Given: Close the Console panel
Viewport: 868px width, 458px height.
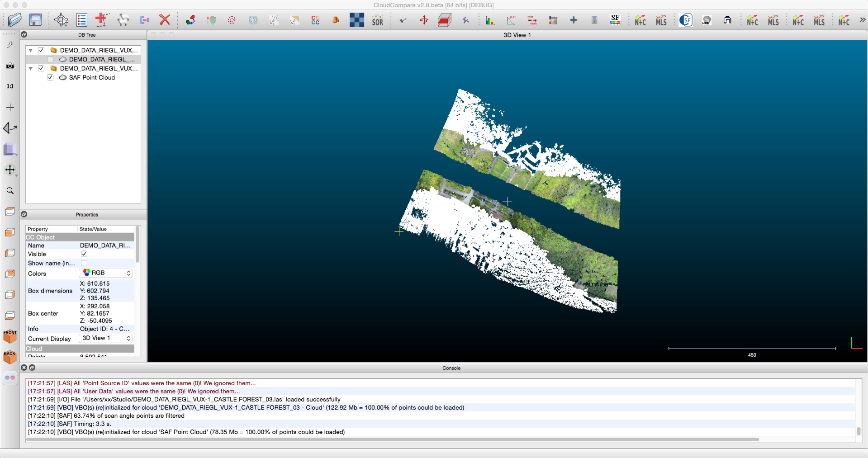Looking at the screenshot, I should click(24, 368).
